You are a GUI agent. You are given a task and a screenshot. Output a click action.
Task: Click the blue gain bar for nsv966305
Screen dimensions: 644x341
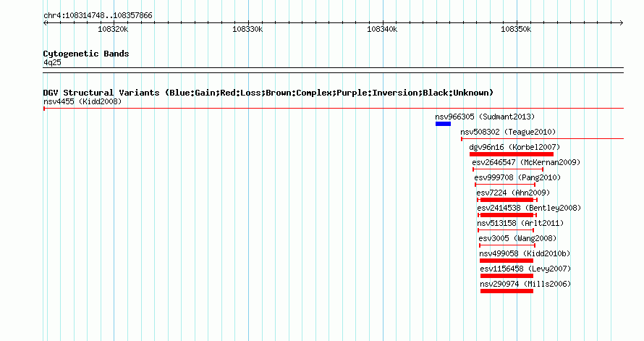443,124
